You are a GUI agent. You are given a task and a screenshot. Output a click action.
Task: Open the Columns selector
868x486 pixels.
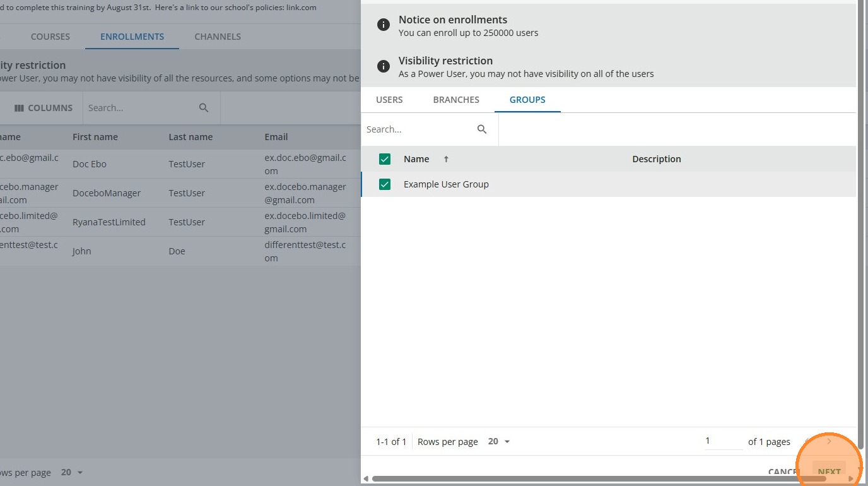(x=44, y=108)
